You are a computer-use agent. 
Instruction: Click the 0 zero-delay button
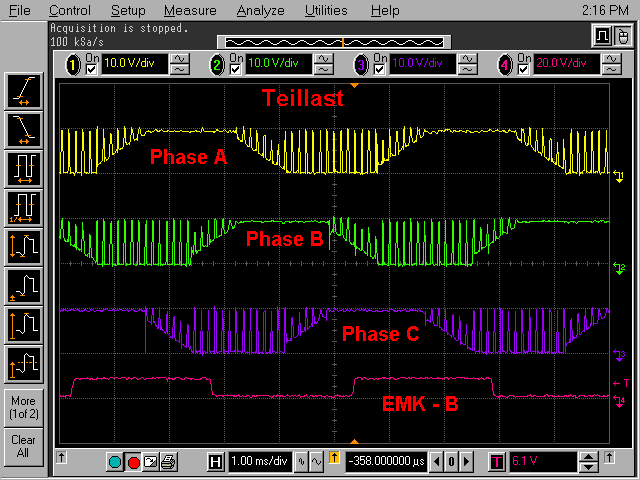tap(451, 462)
